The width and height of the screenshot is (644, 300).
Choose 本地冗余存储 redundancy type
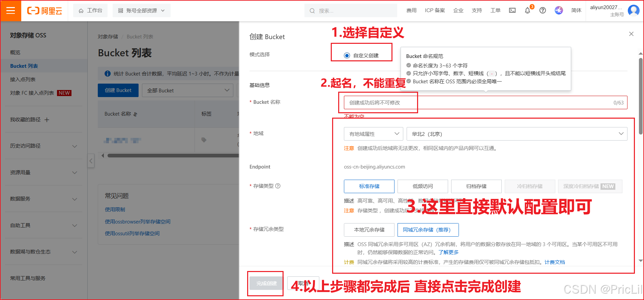[369, 230]
